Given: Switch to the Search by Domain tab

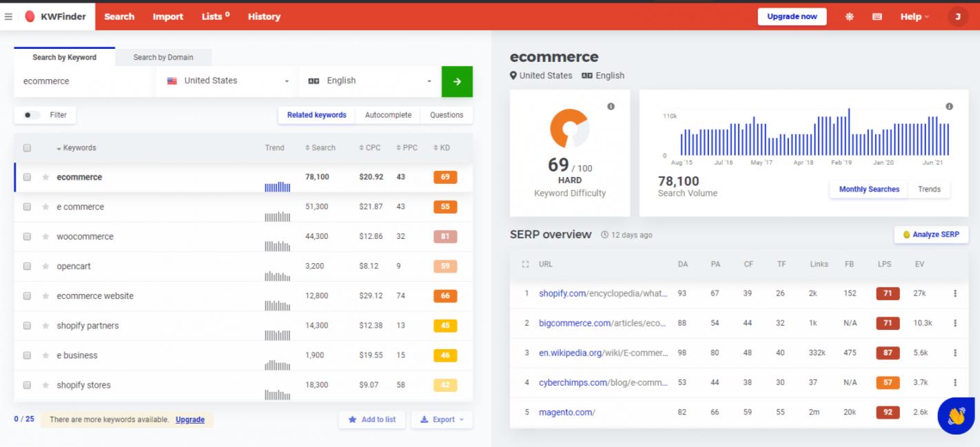Looking at the screenshot, I should [163, 57].
